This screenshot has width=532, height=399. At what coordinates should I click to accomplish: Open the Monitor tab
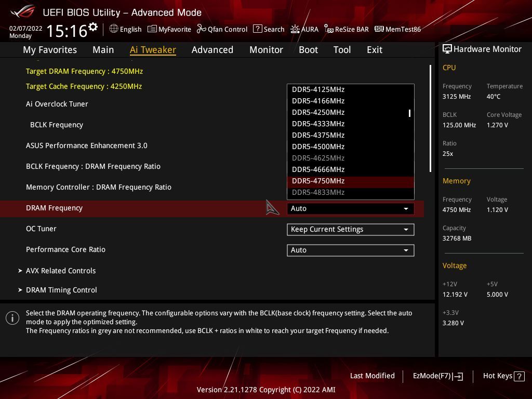(x=266, y=50)
